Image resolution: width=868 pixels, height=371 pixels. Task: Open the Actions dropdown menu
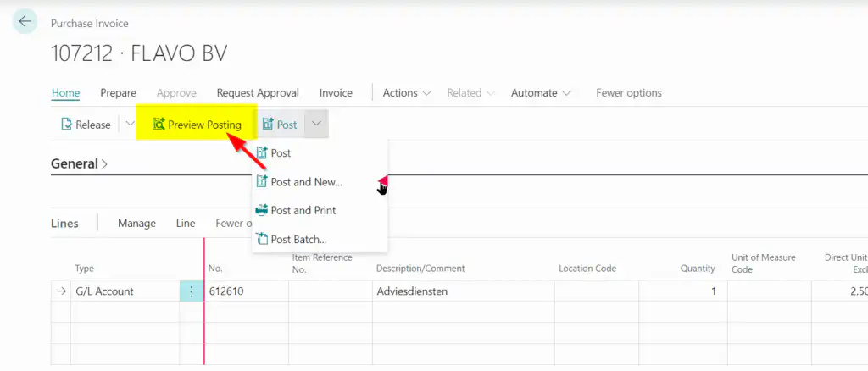tap(407, 93)
